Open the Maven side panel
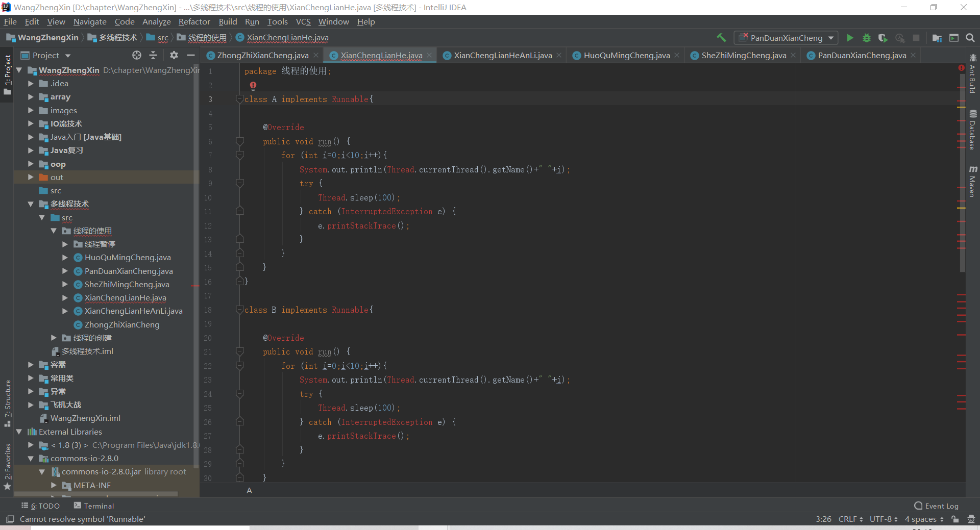The width and height of the screenshot is (980, 530). click(973, 181)
